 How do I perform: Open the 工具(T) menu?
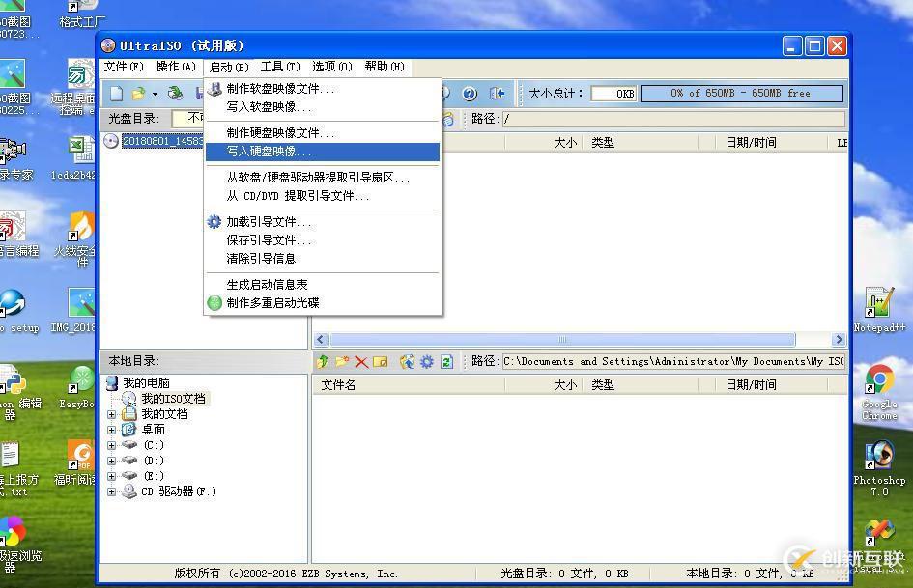pyautogui.click(x=280, y=67)
